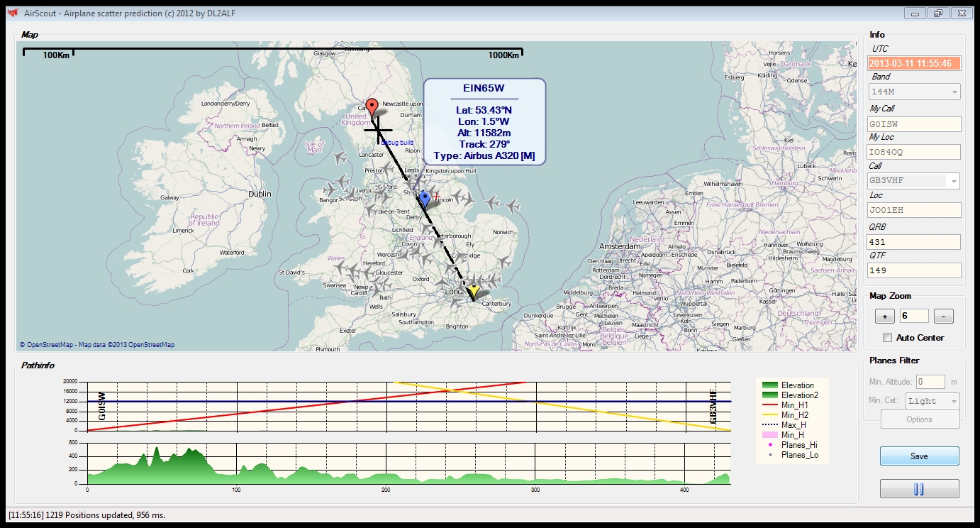980x528 pixels.
Task: Click the Map Zoom value field showing 6
Action: point(914,317)
